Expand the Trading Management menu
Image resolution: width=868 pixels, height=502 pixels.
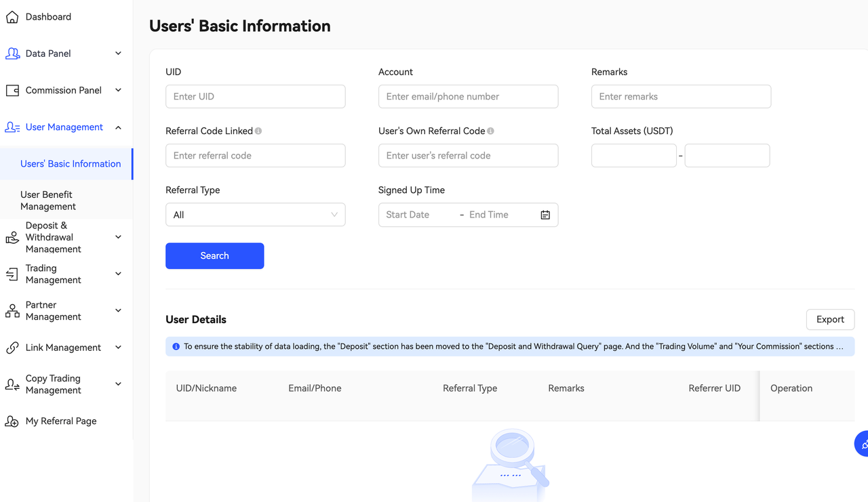118,274
